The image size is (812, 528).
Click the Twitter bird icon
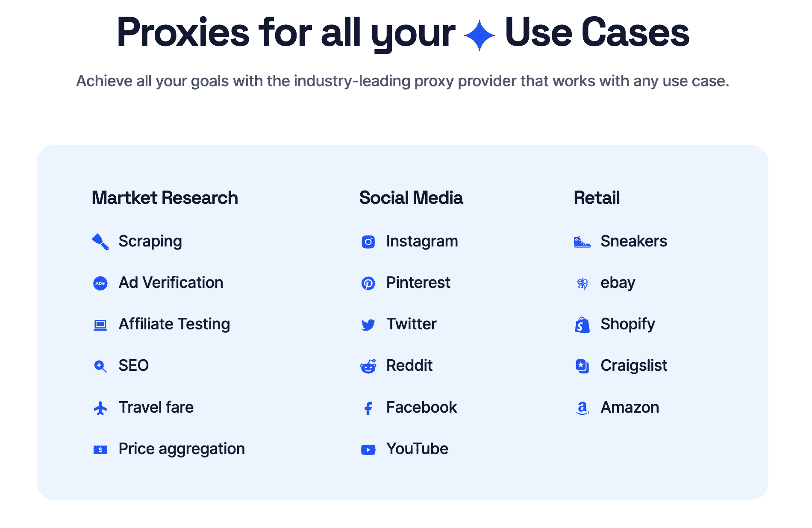368,325
